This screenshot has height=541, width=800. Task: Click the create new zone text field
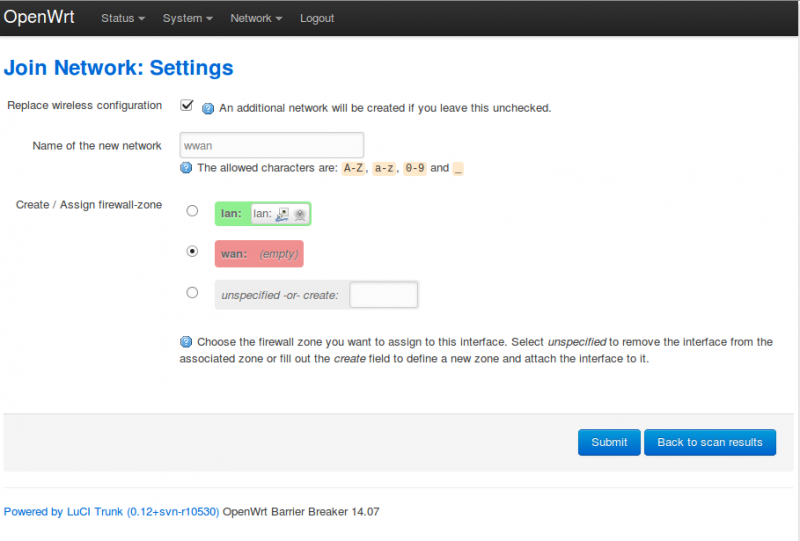coord(383,295)
